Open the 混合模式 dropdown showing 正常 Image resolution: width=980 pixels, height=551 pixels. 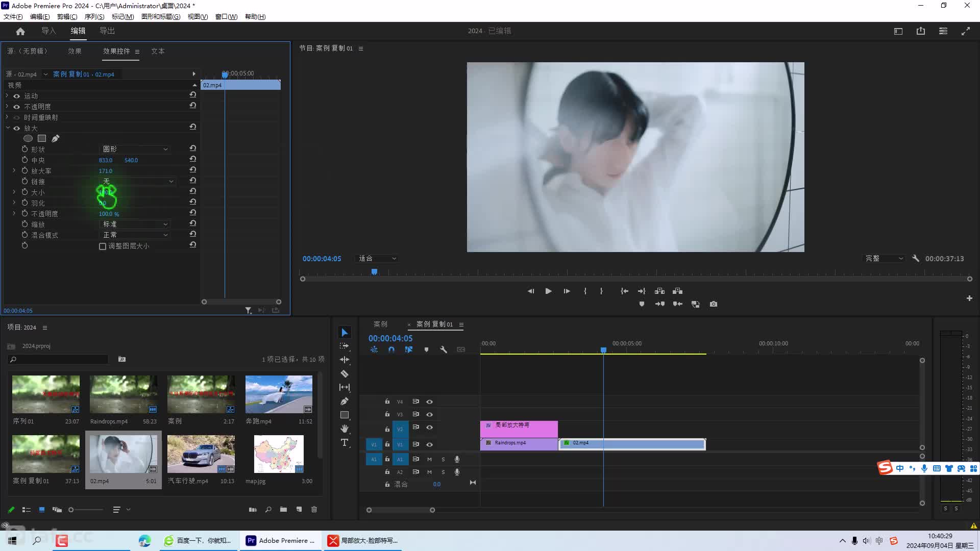(135, 235)
